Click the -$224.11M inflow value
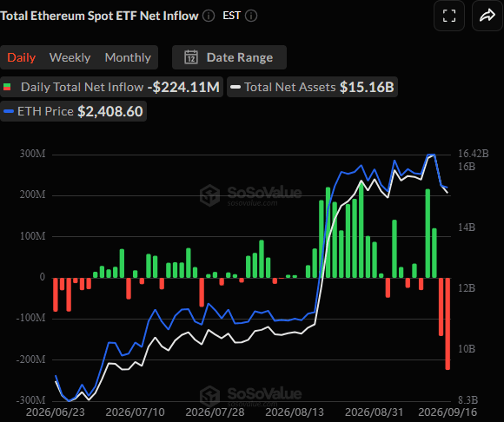Image resolution: width=504 pixels, height=422 pixels. (183, 87)
